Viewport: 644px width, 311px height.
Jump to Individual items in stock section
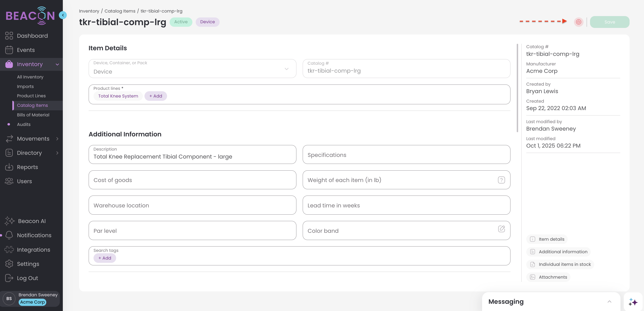point(564,264)
